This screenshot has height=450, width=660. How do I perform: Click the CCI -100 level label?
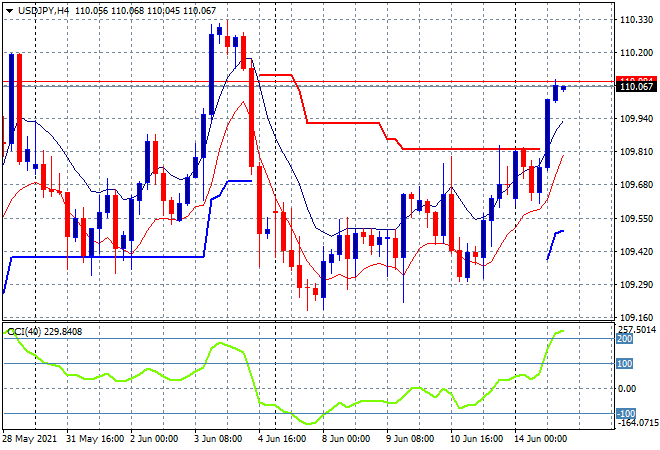[626, 413]
